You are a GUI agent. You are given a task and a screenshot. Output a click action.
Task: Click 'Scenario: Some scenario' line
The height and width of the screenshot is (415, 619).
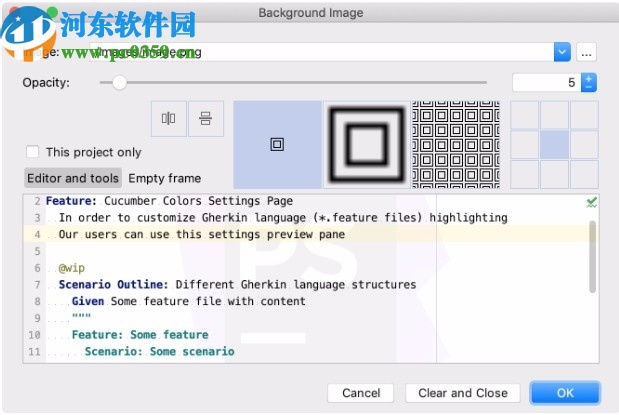[159, 351]
